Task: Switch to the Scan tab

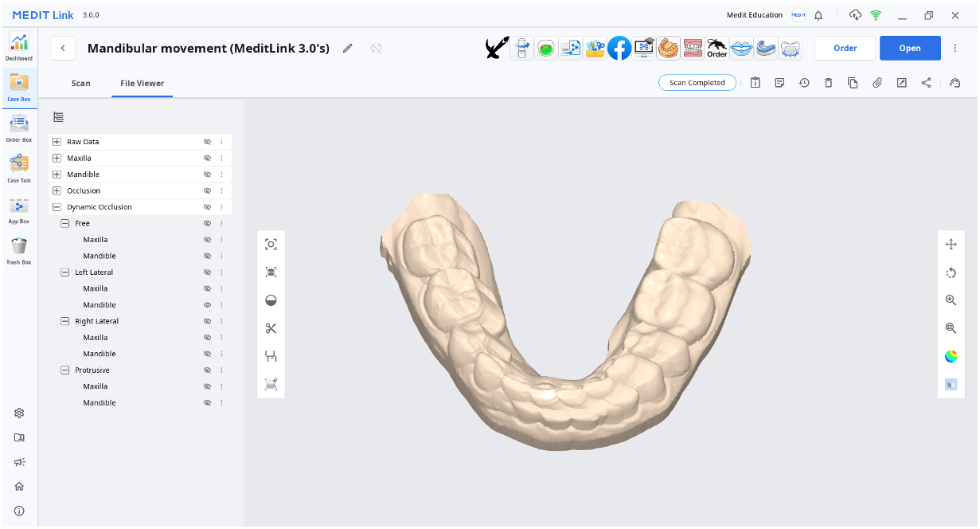Action: pyautogui.click(x=80, y=82)
